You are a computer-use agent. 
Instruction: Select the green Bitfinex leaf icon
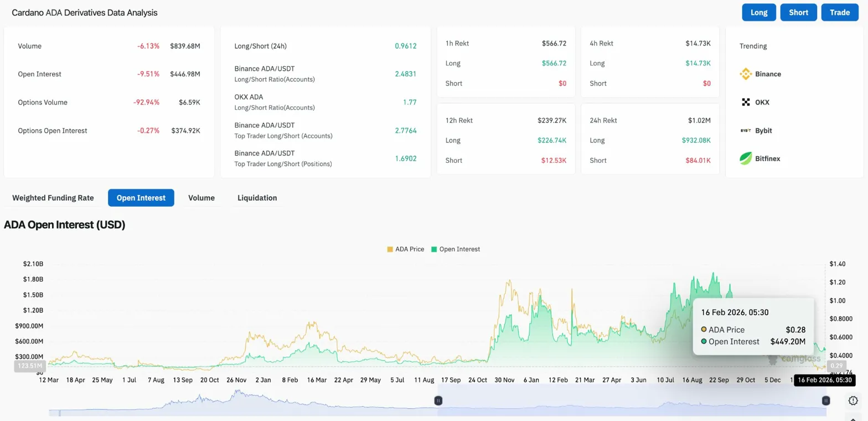coord(746,159)
